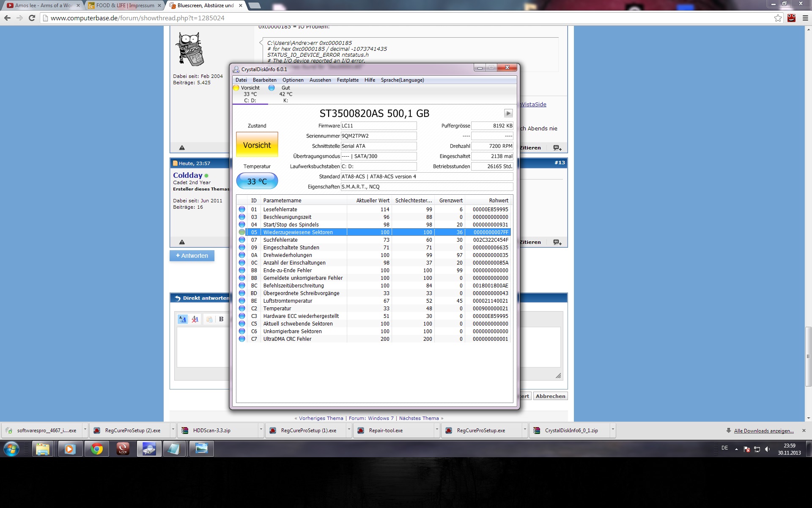Open Google Chrome from the taskbar

point(97,449)
